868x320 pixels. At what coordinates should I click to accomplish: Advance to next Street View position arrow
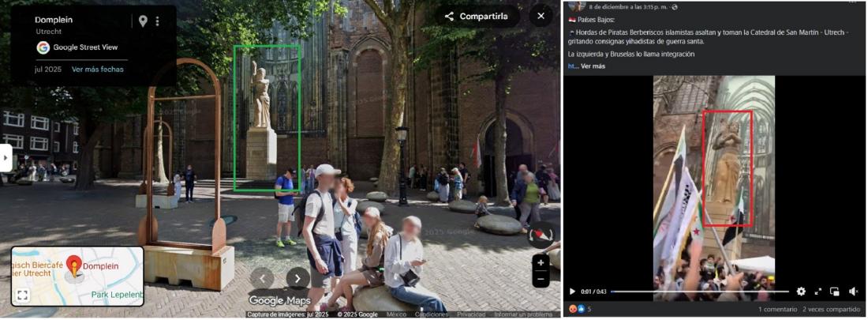[x=297, y=278]
